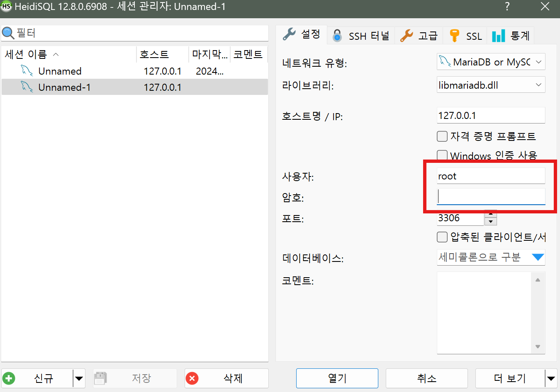Select the Unnamed-1 session row

click(x=135, y=87)
